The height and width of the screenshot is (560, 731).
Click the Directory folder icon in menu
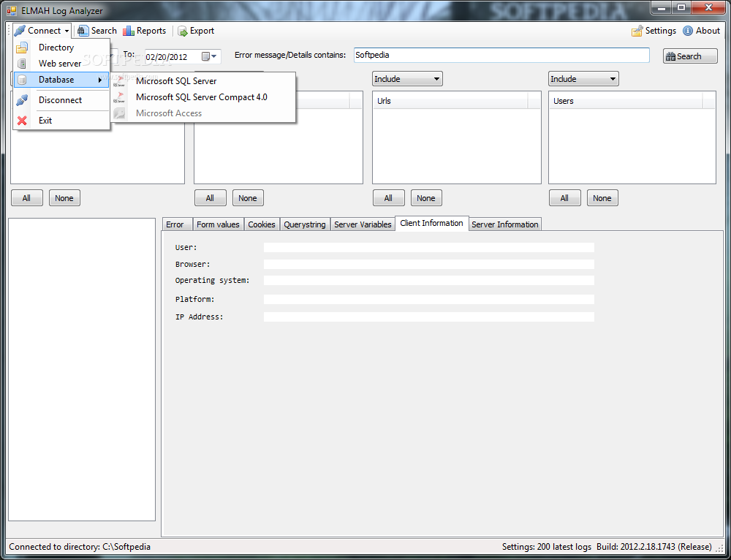pyautogui.click(x=21, y=48)
